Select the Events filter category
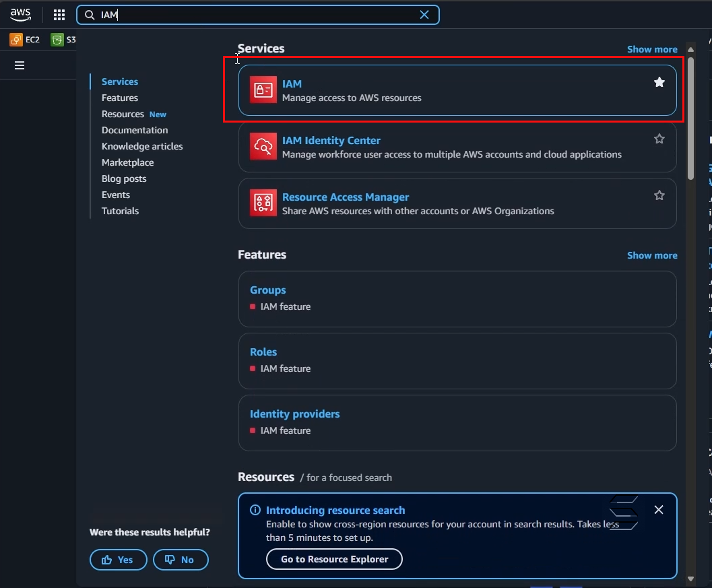712x588 pixels. 116,195
